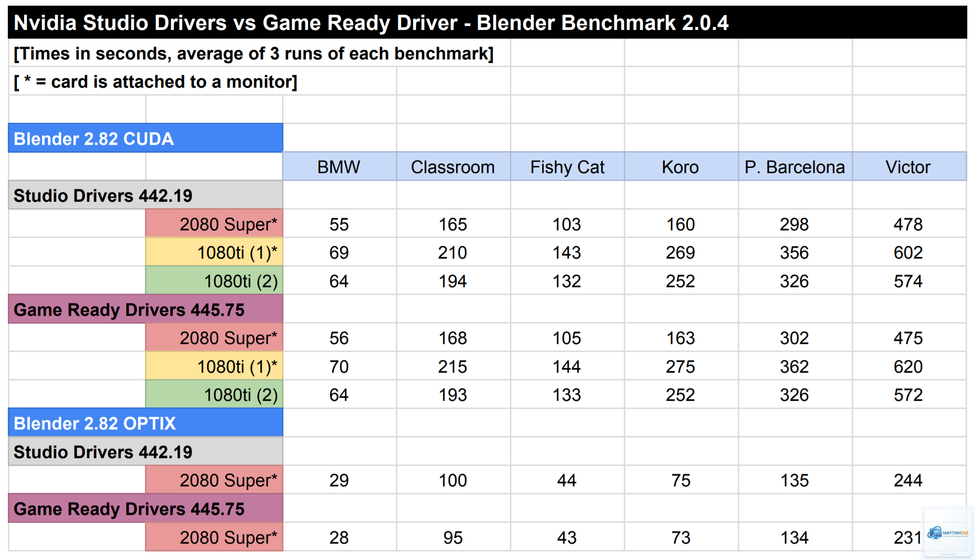Select Victor value 602
975x560 pixels.
pyautogui.click(x=909, y=252)
